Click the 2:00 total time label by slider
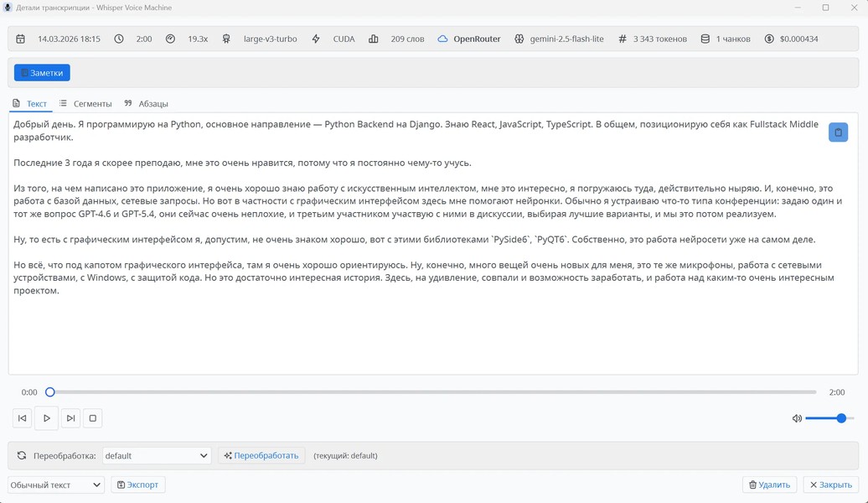The image size is (868, 503). [x=836, y=392]
